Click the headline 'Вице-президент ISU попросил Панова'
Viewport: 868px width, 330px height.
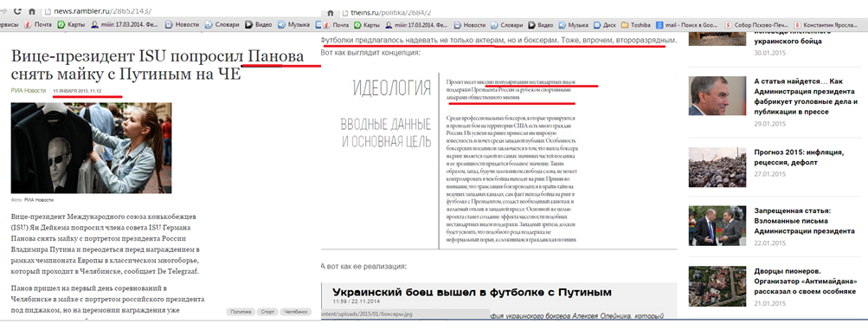(x=158, y=57)
